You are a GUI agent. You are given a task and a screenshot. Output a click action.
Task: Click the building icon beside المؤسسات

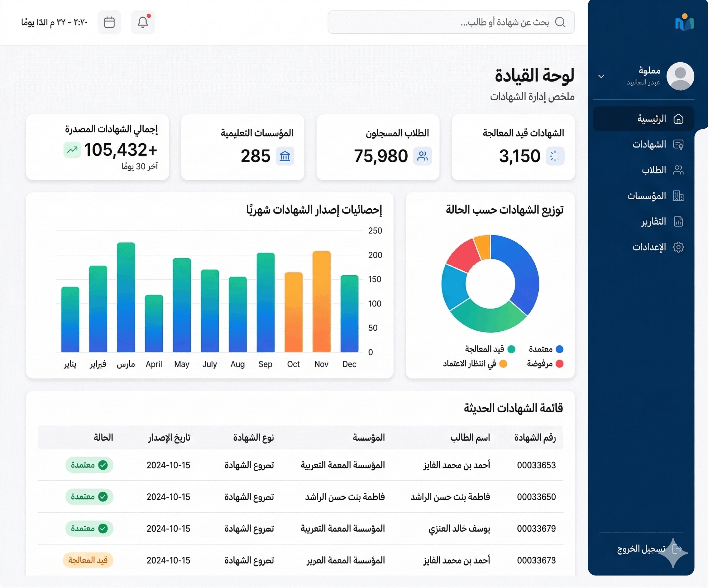[678, 196]
